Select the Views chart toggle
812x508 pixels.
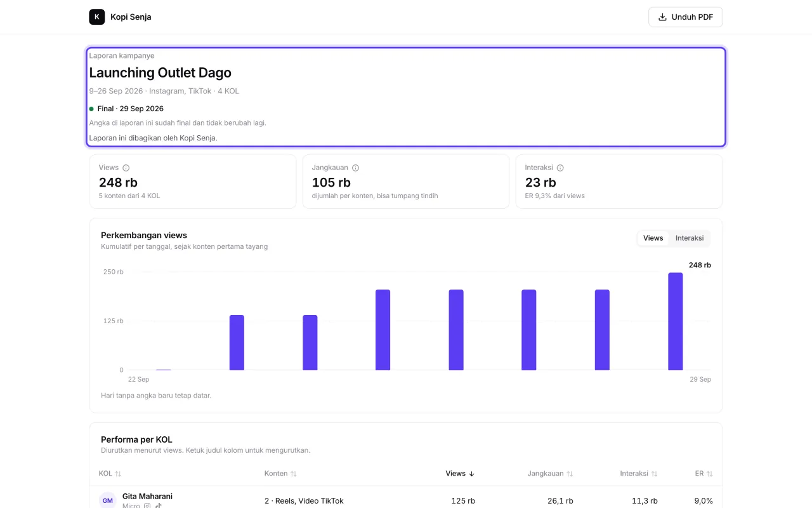pos(653,238)
